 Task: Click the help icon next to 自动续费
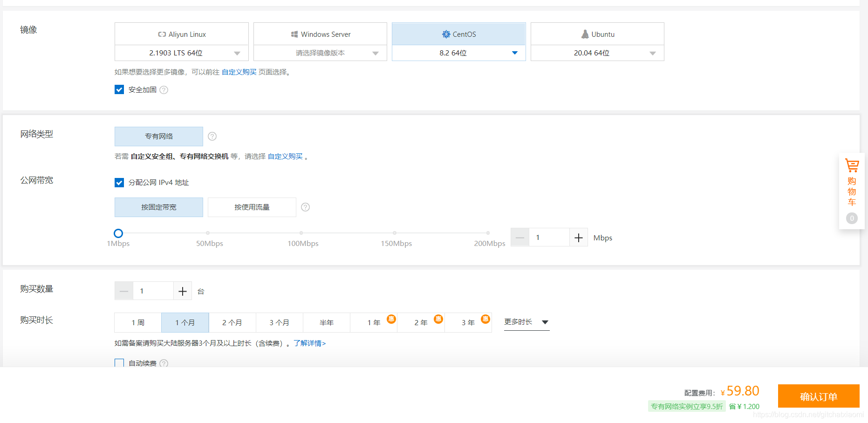[164, 363]
